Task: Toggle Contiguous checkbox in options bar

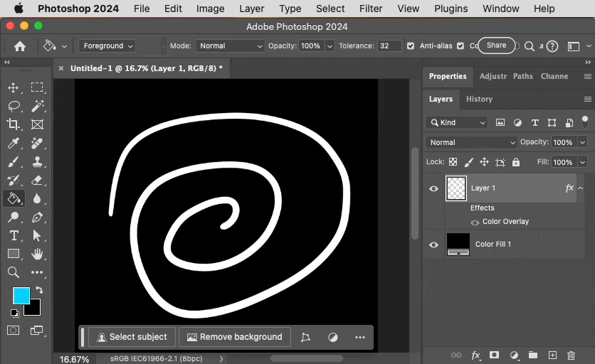Action: coord(460,46)
